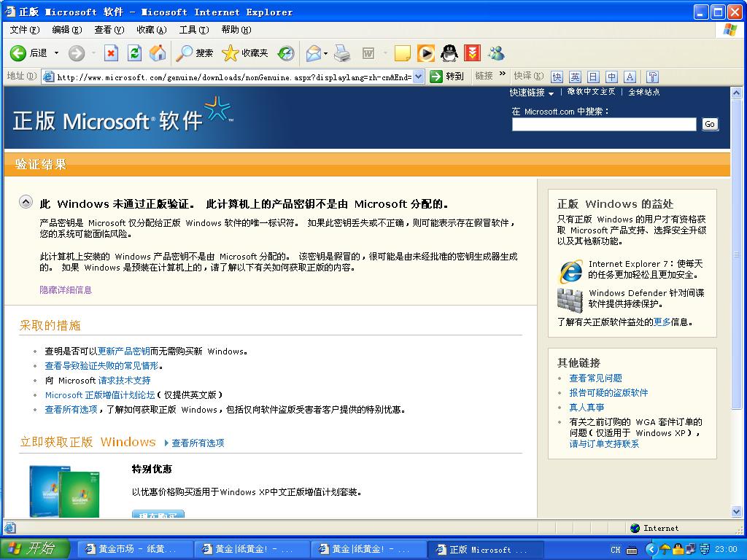Open the 工具(T) menu
Viewport: 747px width, 560px height.
(194, 29)
